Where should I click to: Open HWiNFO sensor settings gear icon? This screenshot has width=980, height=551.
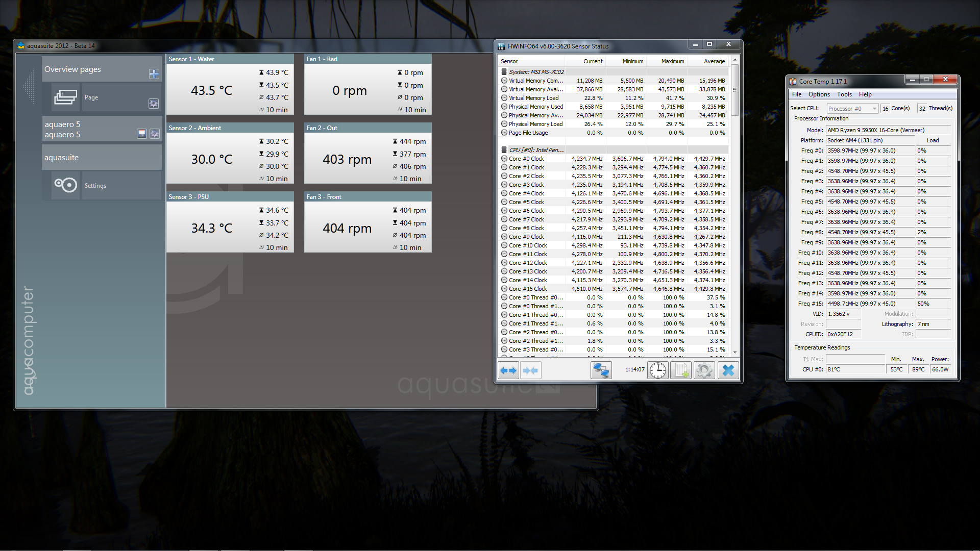[x=704, y=370]
